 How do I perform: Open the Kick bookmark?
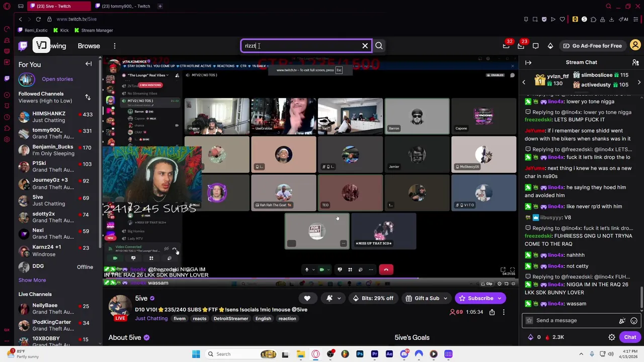[x=61, y=30]
